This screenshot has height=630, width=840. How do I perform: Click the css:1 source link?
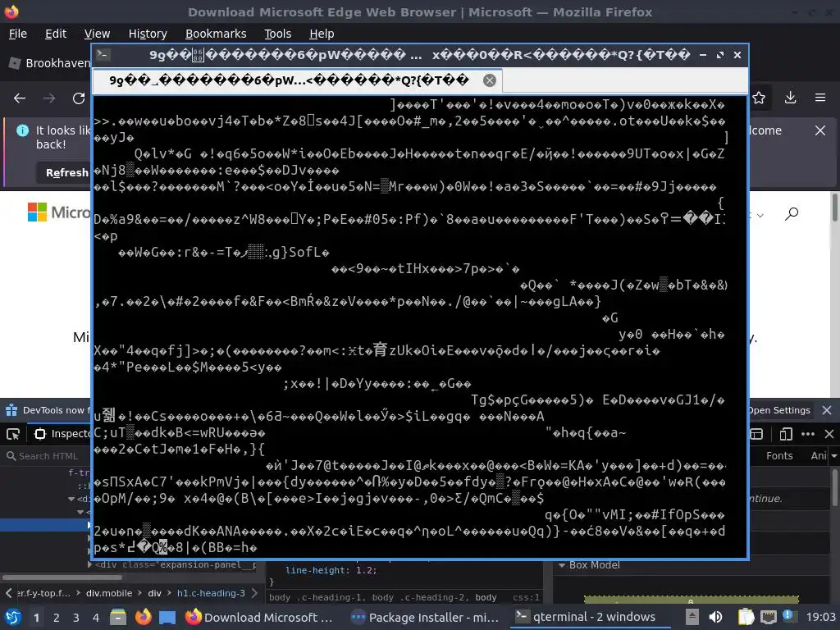[x=526, y=597]
